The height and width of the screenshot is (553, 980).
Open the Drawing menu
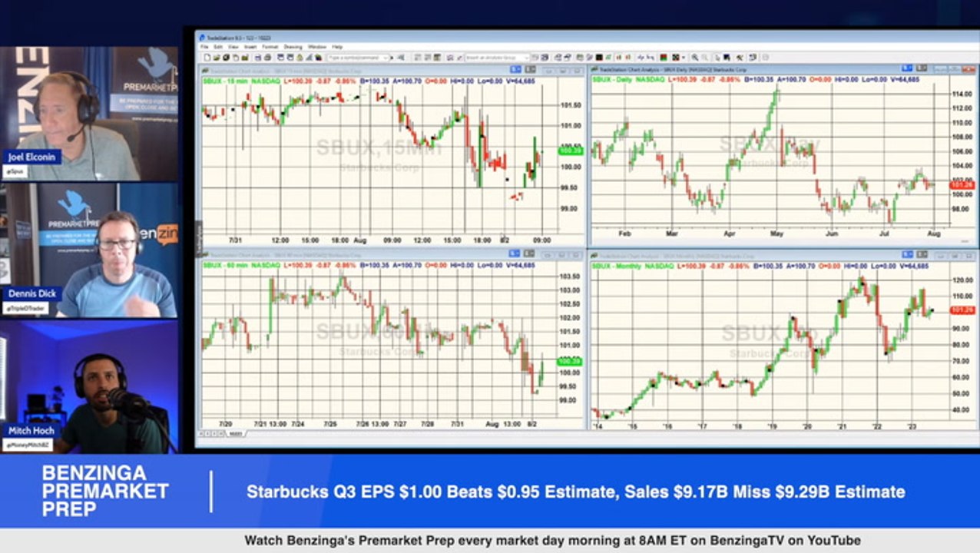click(x=293, y=47)
